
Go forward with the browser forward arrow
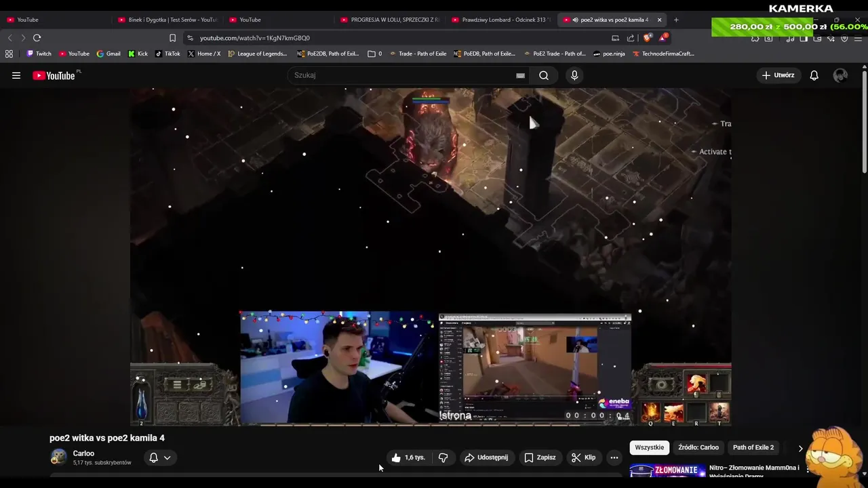point(23,38)
